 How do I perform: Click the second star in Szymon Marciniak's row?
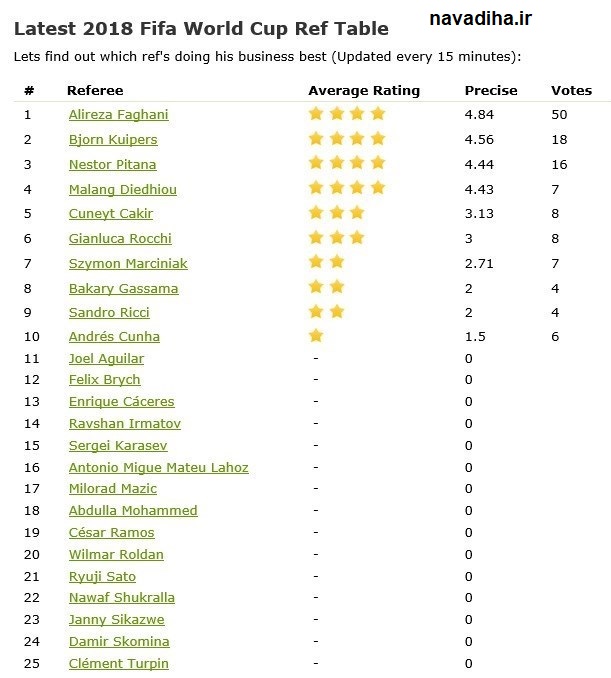337,262
